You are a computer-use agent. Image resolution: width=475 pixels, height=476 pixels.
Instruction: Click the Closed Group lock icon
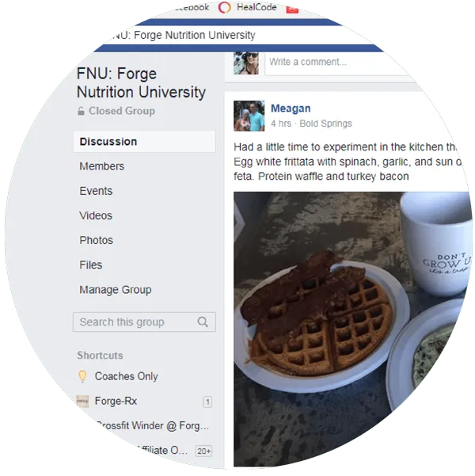pyautogui.click(x=81, y=111)
